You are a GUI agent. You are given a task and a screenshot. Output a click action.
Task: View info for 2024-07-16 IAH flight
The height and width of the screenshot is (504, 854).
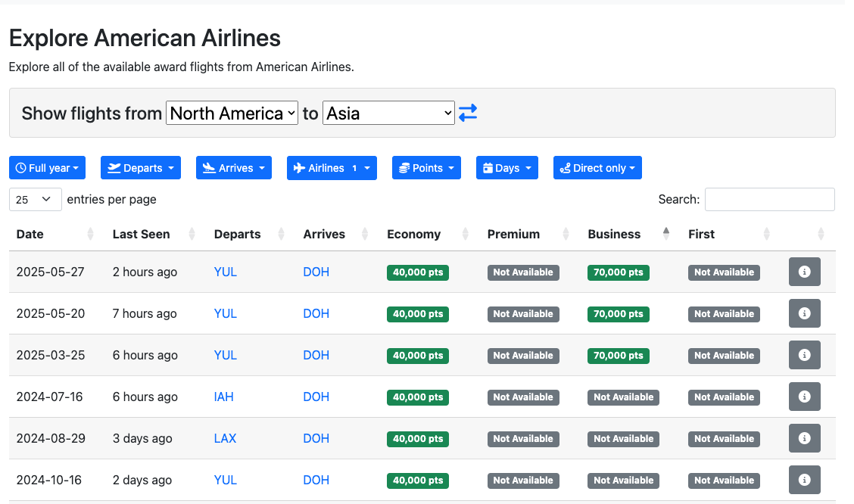tap(804, 397)
